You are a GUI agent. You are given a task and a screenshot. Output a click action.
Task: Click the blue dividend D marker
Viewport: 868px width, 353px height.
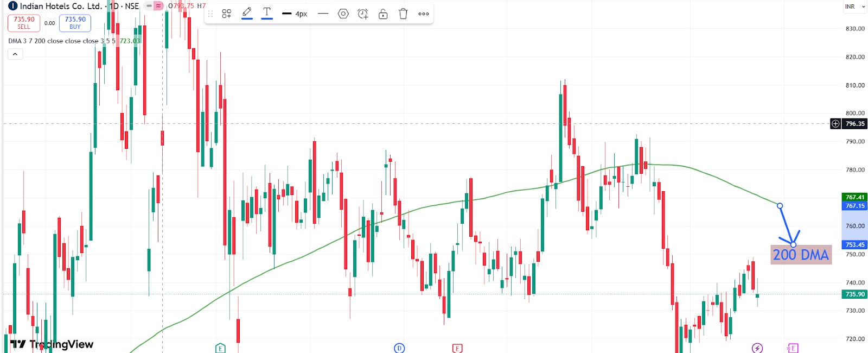399,348
